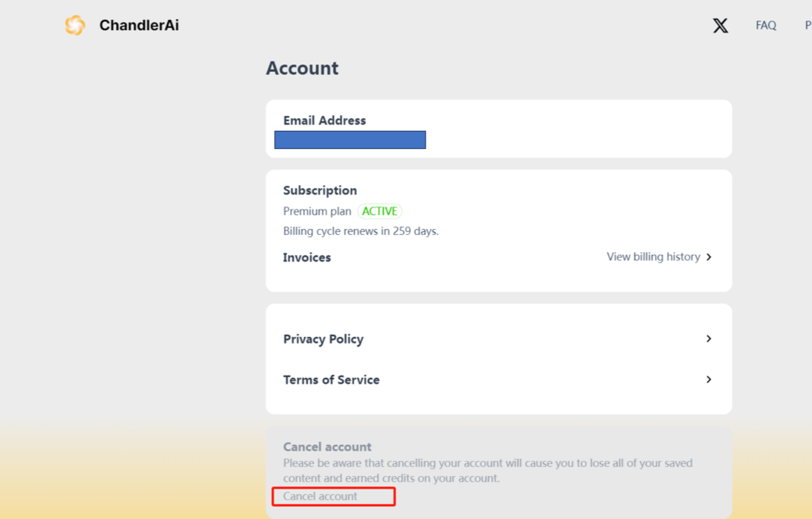Open the FAQ page from header
This screenshot has height=519, width=812.
coord(765,25)
